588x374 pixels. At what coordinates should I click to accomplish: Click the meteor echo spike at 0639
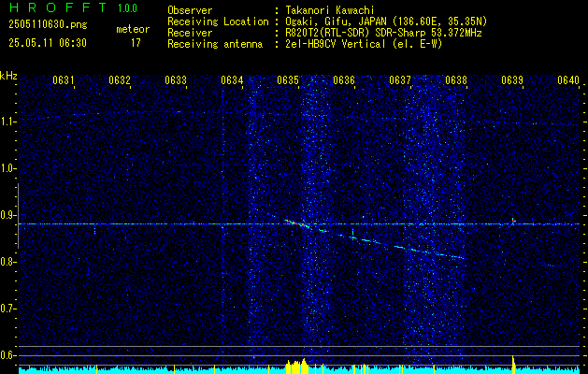pos(512,221)
